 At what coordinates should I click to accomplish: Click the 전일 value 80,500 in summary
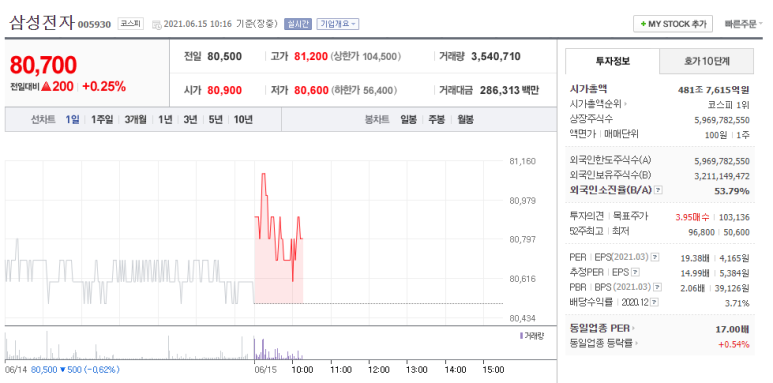click(x=224, y=57)
